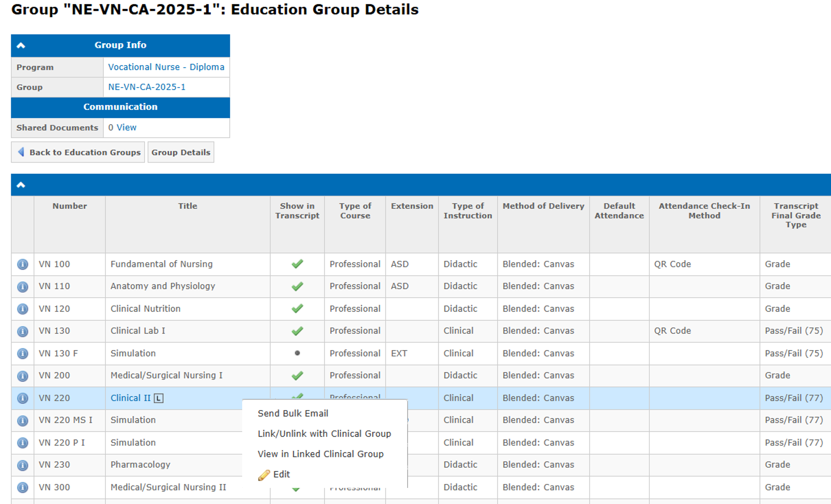Collapse the courses table section
831x504 pixels.
pyautogui.click(x=21, y=185)
